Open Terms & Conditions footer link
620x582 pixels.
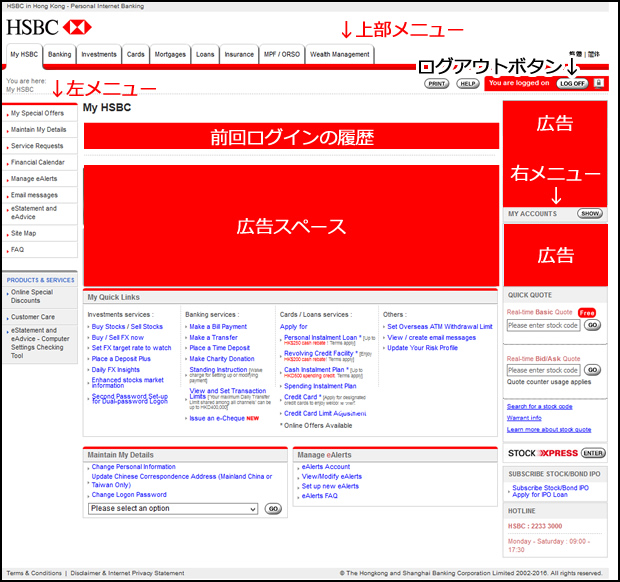34,573
